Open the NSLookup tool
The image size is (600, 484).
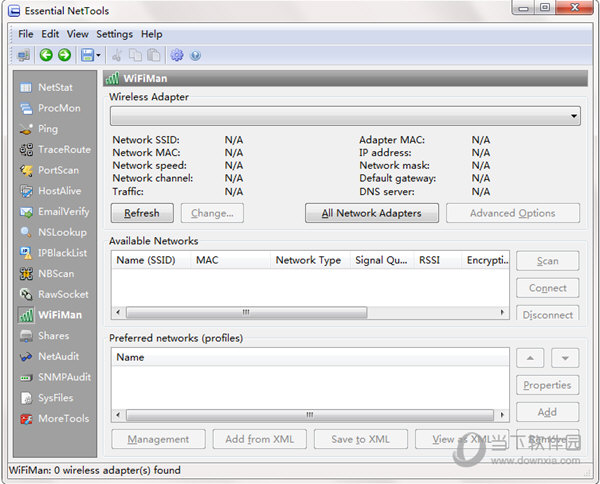[55, 232]
